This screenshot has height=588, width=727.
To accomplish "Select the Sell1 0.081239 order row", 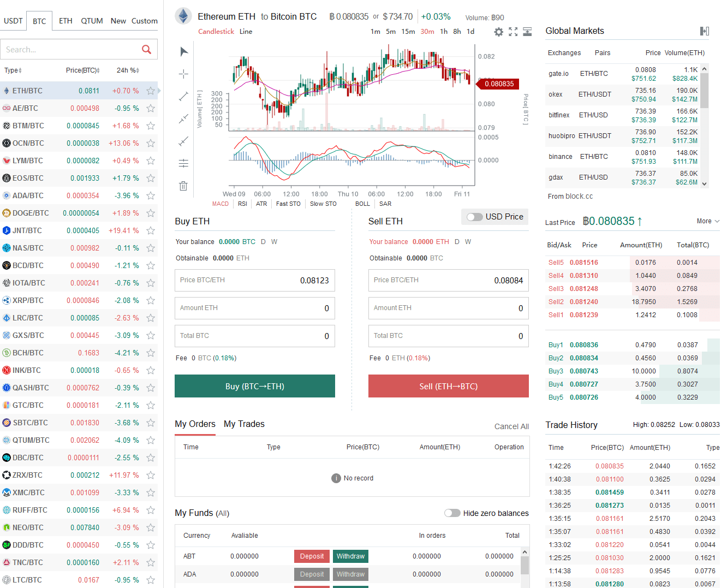I will point(633,315).
